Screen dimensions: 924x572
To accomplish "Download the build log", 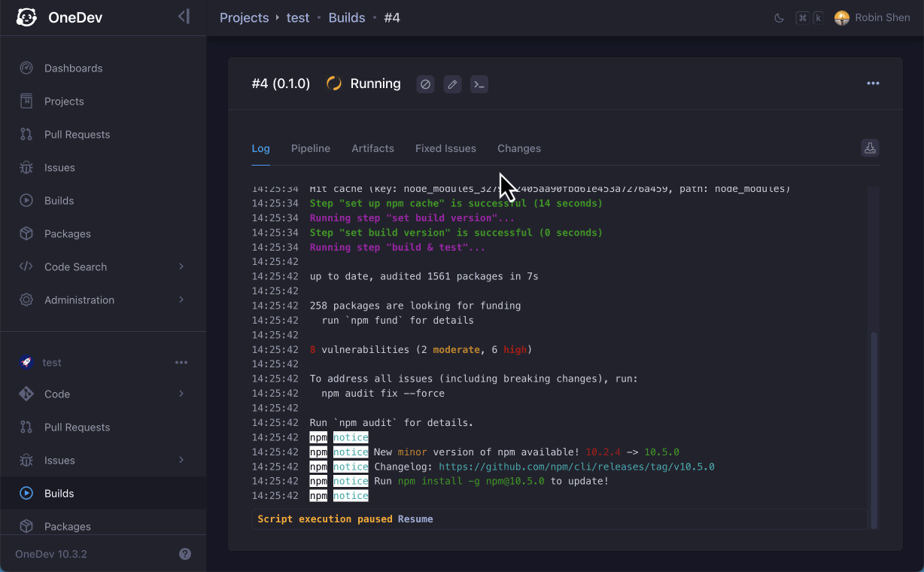I will click(x=870, y=148).
